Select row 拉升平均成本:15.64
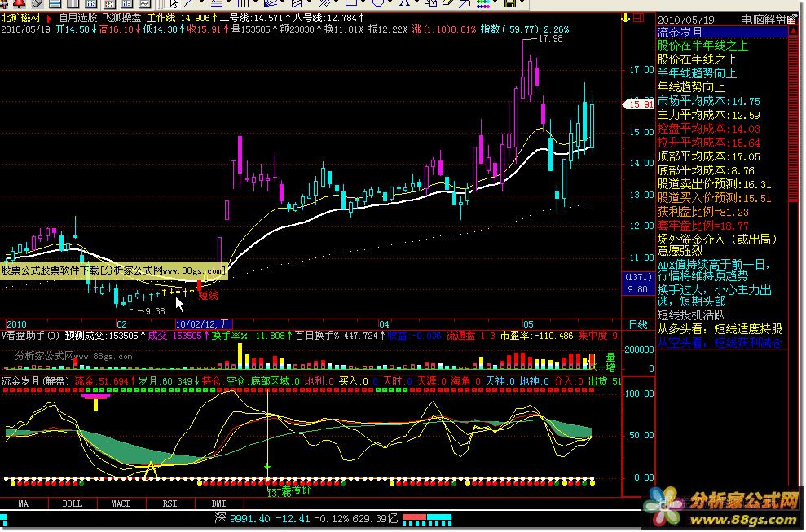The width and height of the screenshot is (806, 532). tap(708, 143)
